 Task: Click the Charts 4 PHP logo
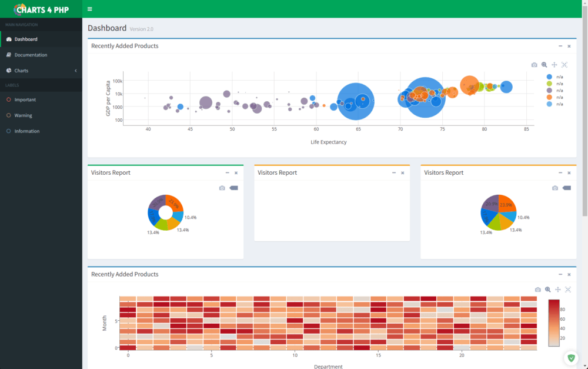[41, 9]
